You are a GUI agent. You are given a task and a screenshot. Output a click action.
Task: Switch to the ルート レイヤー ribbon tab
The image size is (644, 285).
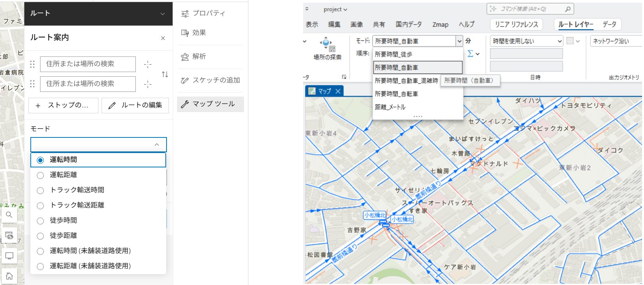(x=576, y=25)
